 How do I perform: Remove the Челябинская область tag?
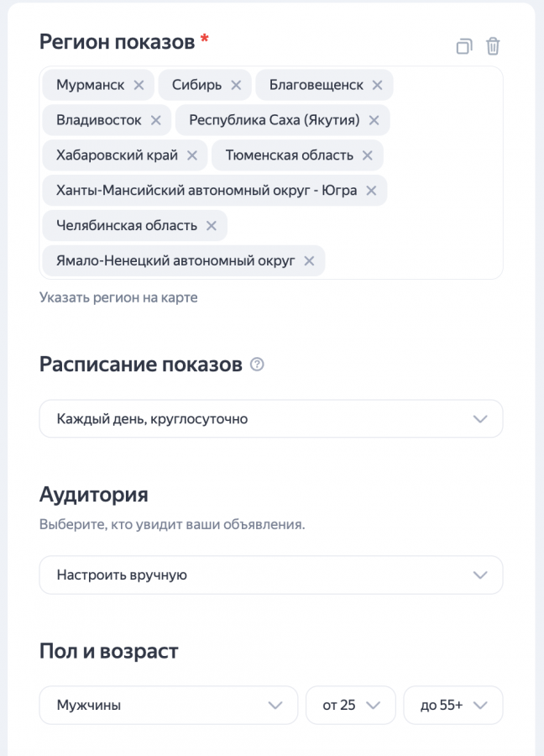[x=212, y=226]
